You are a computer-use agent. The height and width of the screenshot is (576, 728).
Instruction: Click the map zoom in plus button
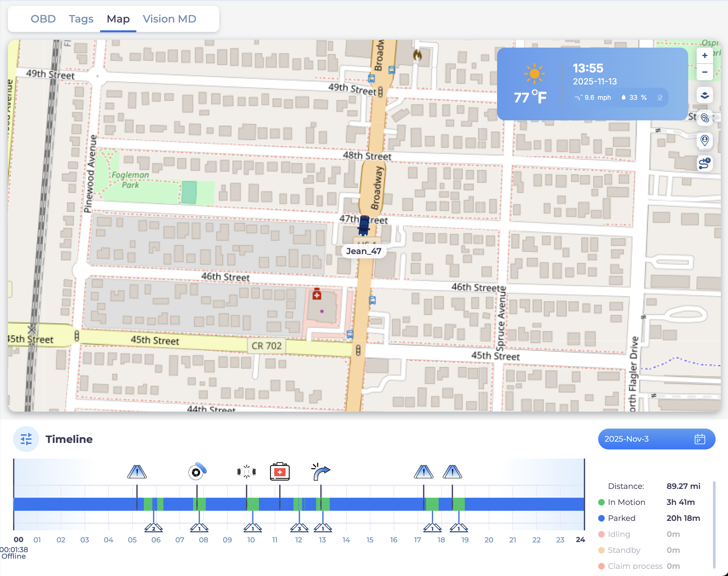point(705,56)
